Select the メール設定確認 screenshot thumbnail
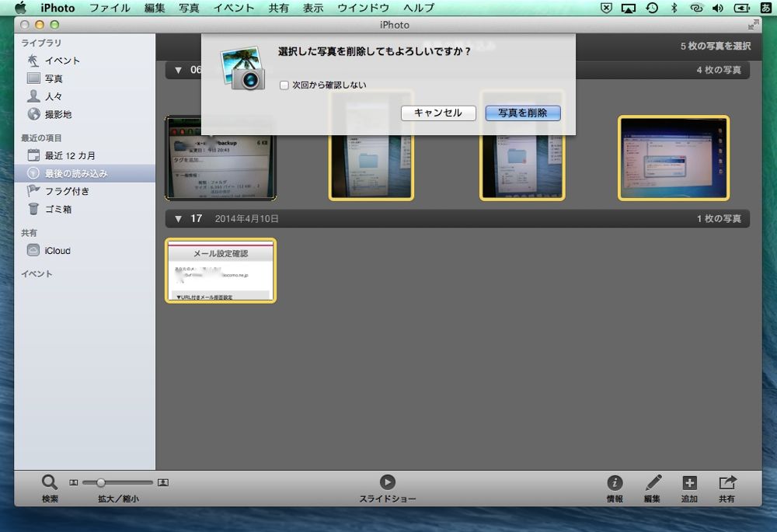The height and width of the screenshot is (532, 777). pyautogui.click(x=221, y=270)
